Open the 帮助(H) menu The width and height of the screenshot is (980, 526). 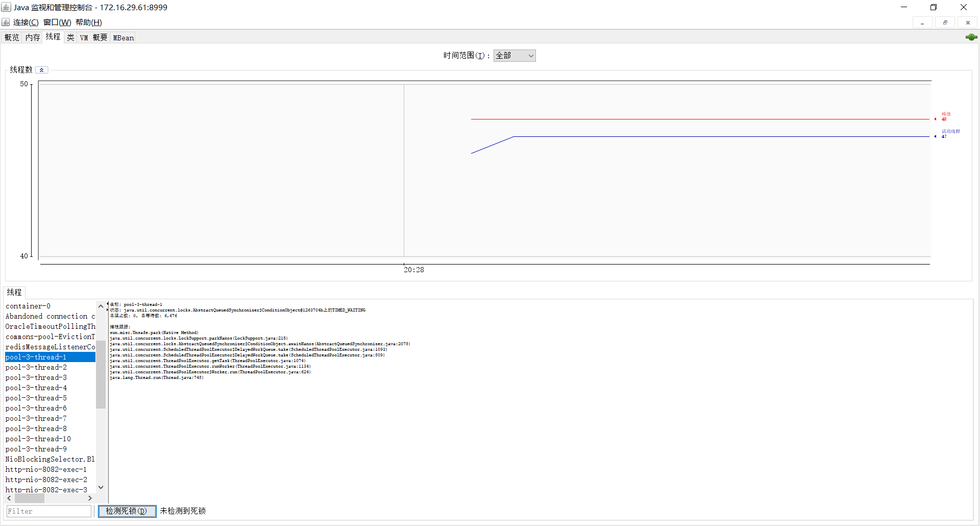point(89,22)
